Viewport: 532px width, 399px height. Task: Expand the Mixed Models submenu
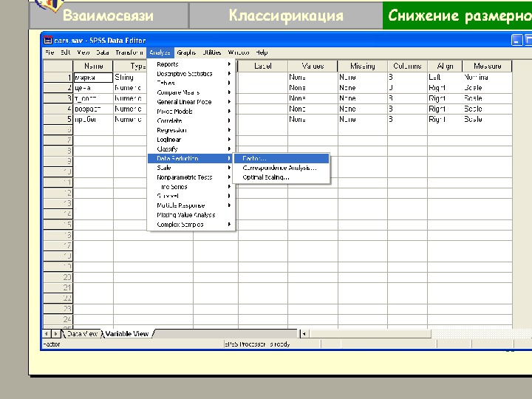click(x=191, y=112)
